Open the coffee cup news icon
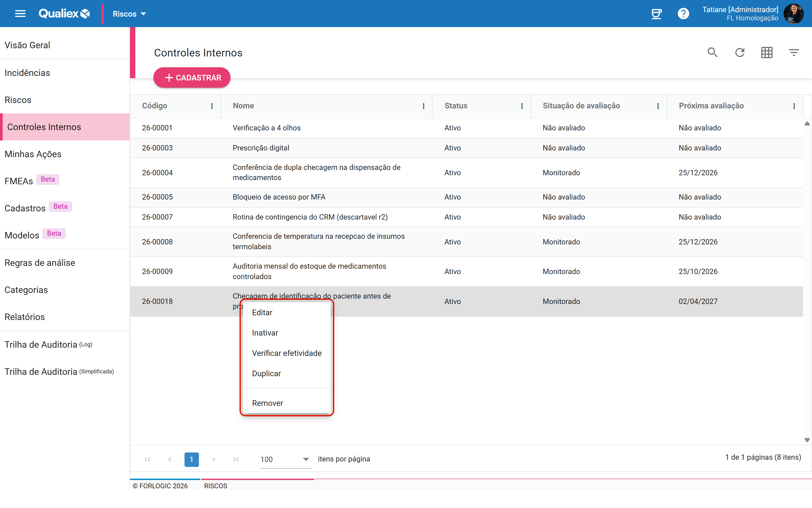The image size is (812, 508). click(656, 14)
